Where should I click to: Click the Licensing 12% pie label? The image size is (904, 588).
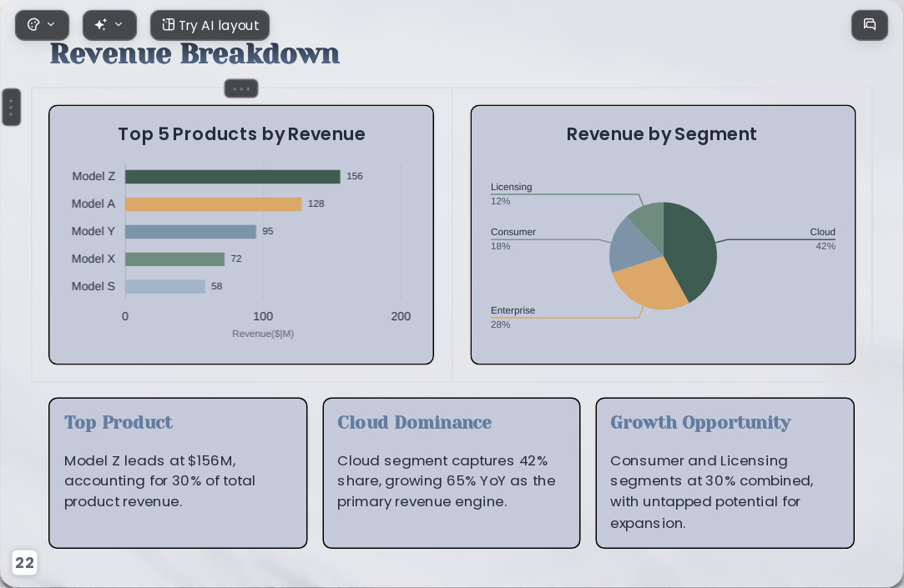[512, 193]
